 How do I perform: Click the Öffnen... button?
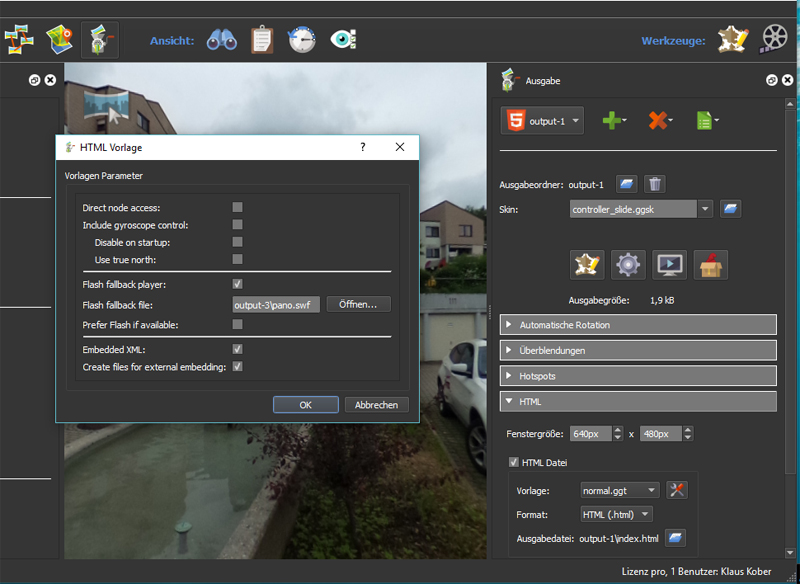coord(358,304)
